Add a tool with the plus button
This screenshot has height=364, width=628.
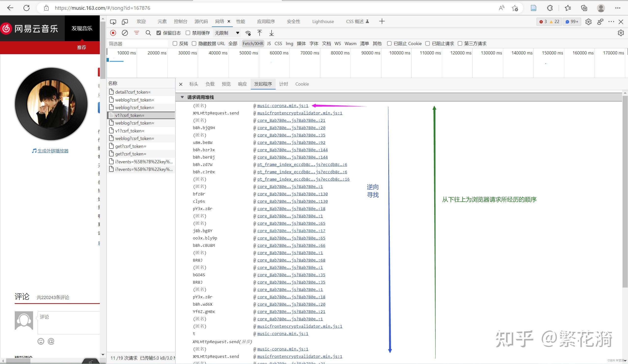pos(382,21)
